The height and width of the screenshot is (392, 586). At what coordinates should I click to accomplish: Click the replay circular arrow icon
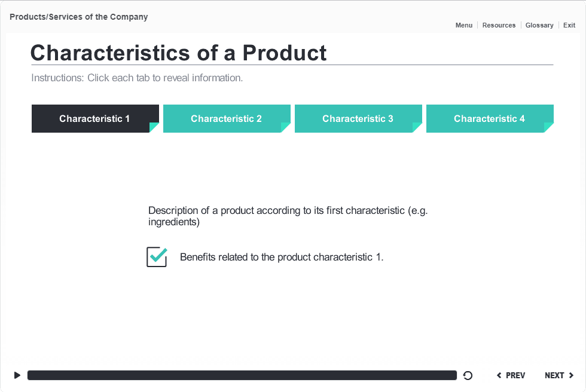[x=468, y=376]
